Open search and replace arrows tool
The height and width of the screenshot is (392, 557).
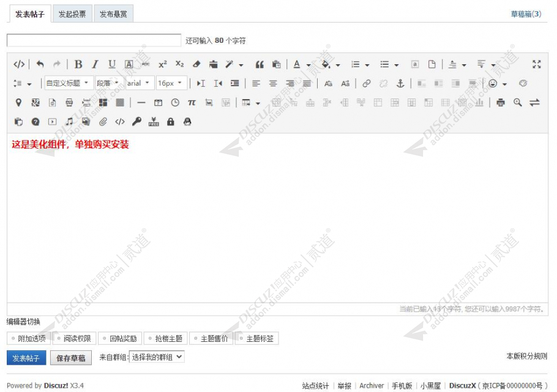[534, 103]
